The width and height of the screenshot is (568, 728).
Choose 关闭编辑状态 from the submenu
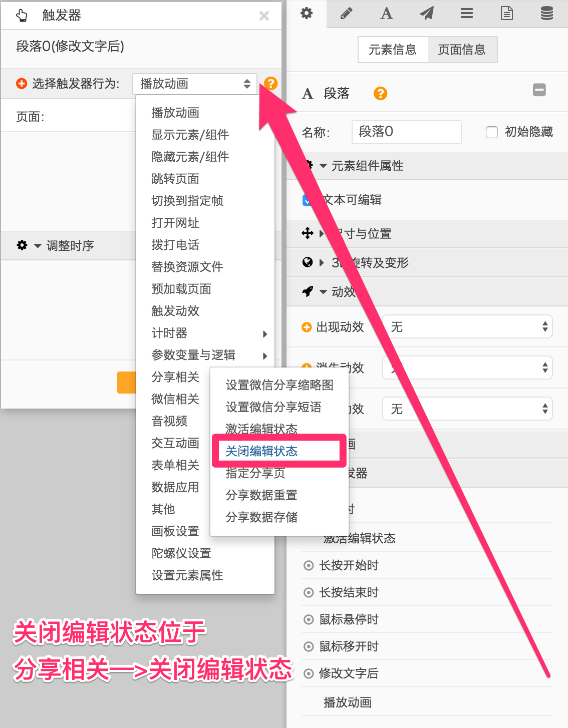pos(261,451)
